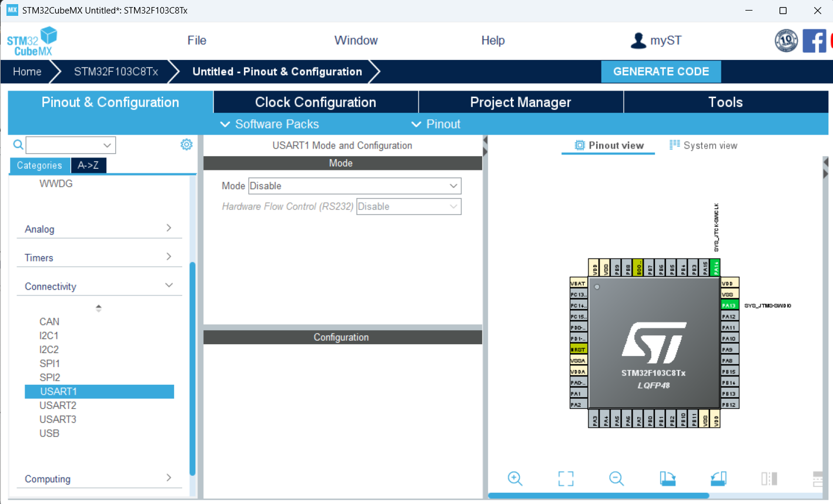Expand the Computing category
This screenshot has height=504, width=833.
click(99, 479)
